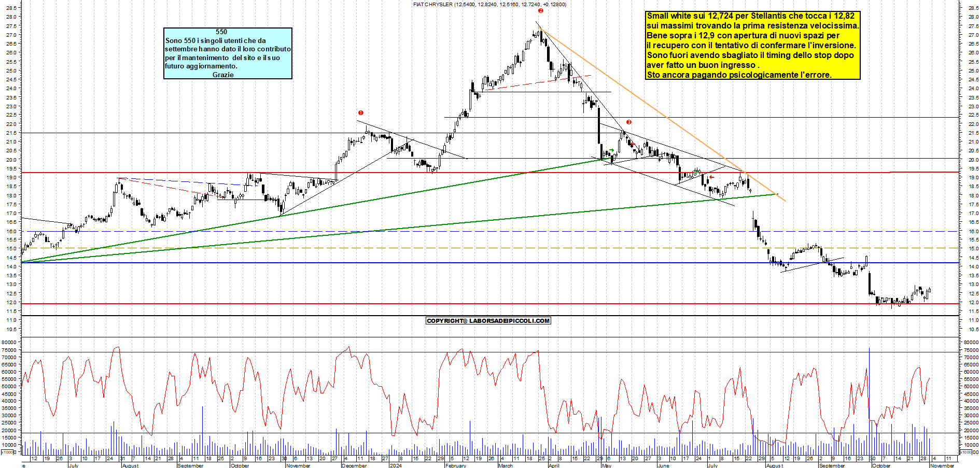Click the 'April' month label
980x468 pixels.
click(554, 465)
